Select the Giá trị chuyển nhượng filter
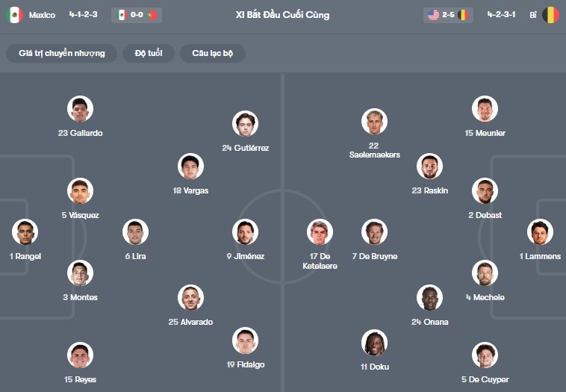The image size is (566, 392). (x=62, y=54)
